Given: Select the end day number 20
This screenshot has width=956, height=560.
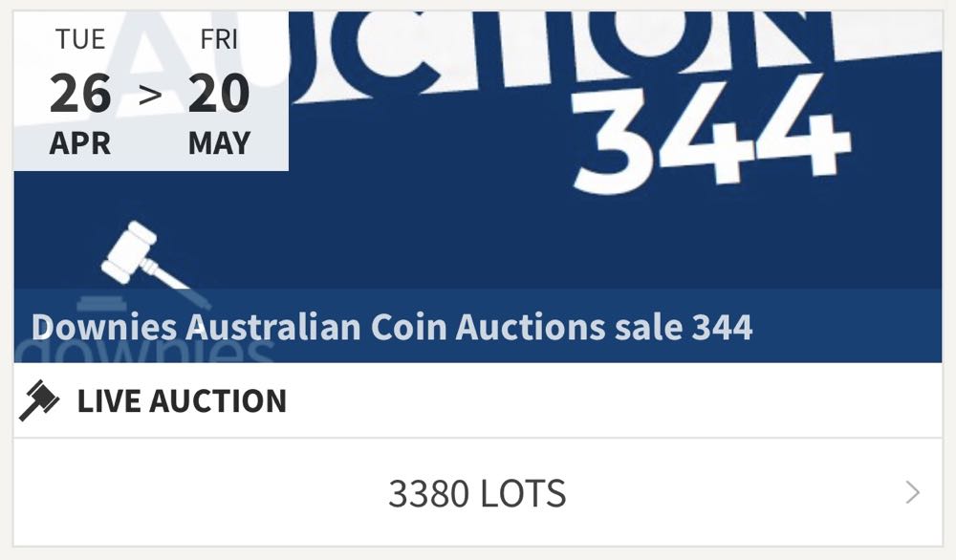Looking at the screenshot, I should click(x=219, y=94).
